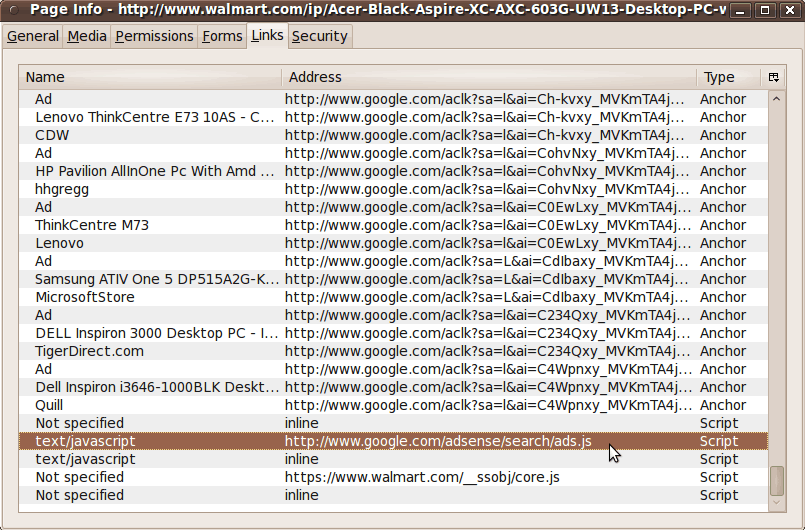The height and width of the screenshot is (530, 805).
Task: Select the row named Lenovo
Action: (393, 243)
